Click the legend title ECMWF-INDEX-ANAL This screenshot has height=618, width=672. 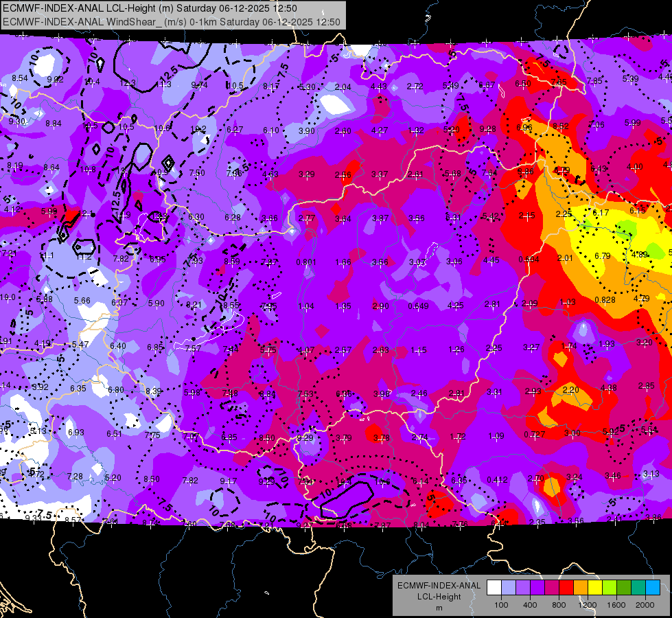(439, 586)
